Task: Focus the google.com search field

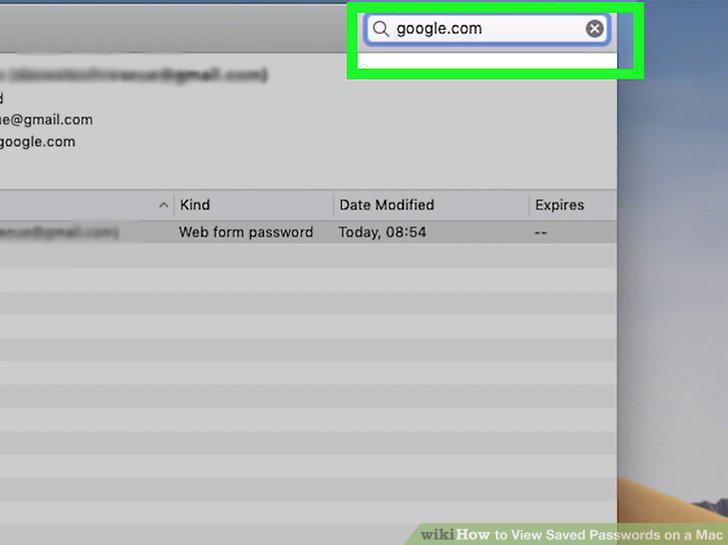Action: point(487,29)
